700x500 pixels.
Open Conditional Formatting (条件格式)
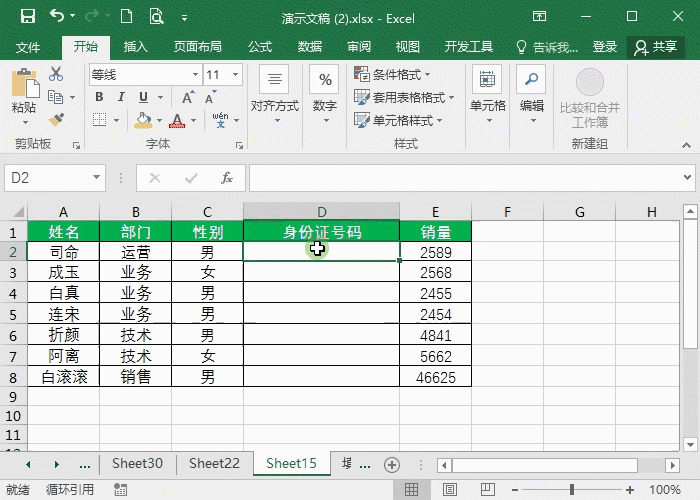click(x=392, y=74)
